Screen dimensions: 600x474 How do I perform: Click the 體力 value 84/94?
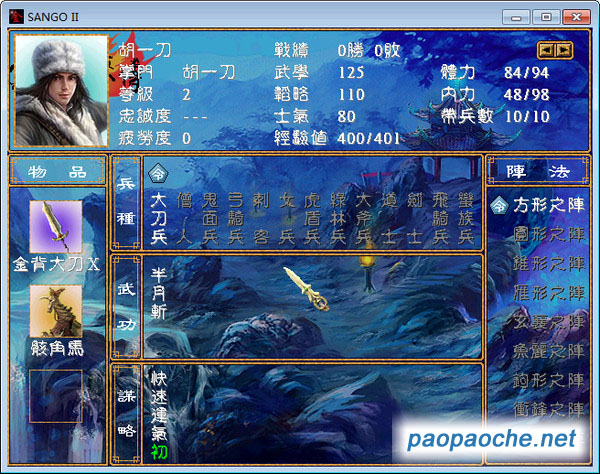[527, 73]
